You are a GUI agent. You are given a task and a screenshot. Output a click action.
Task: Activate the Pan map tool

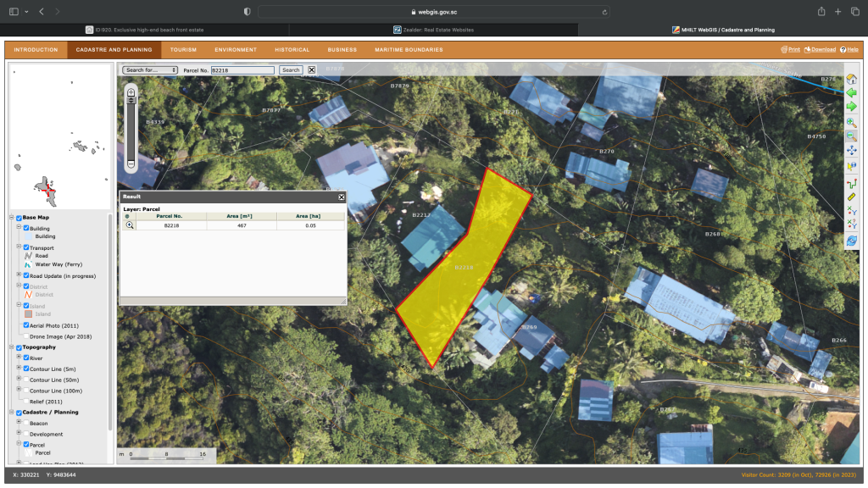tap(852, 151)
